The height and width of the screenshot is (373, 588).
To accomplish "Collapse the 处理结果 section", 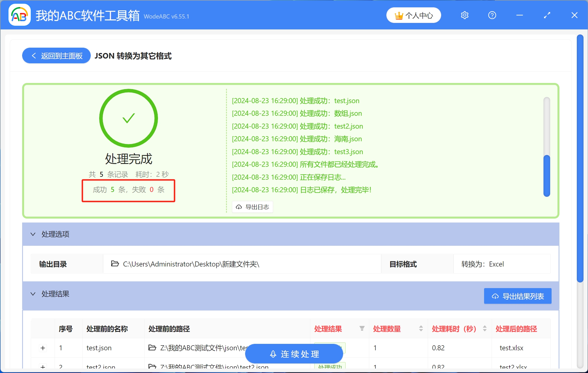I will [33, 294].
